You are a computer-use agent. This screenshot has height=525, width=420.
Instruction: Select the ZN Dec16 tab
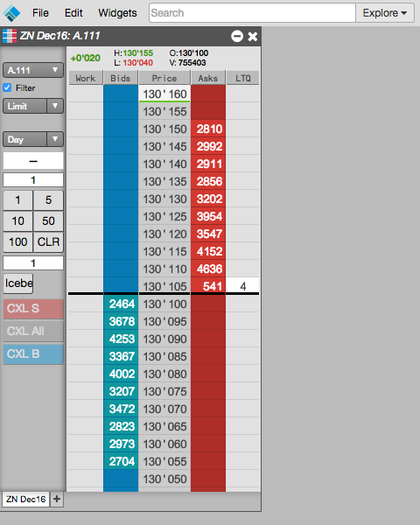(x=25, y=500)
